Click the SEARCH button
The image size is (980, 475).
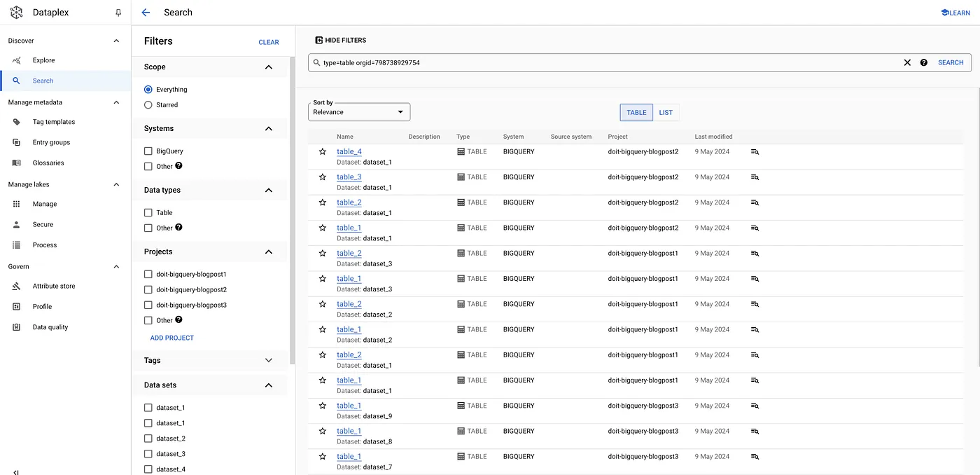[x=951, y=62]
